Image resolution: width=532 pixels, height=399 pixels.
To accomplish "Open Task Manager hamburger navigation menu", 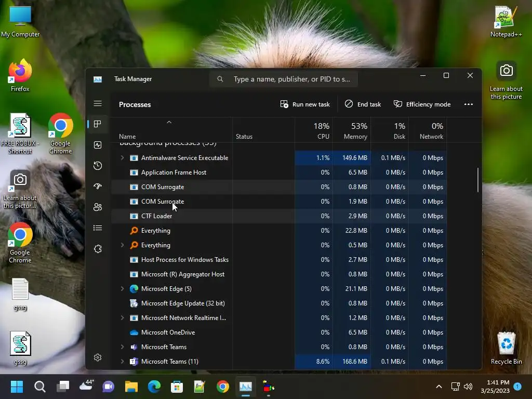I will click(98, 103).
